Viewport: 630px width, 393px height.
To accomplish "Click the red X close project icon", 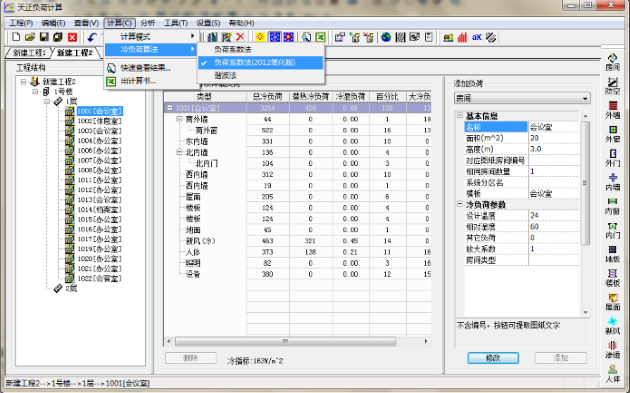I will (72, 37).
